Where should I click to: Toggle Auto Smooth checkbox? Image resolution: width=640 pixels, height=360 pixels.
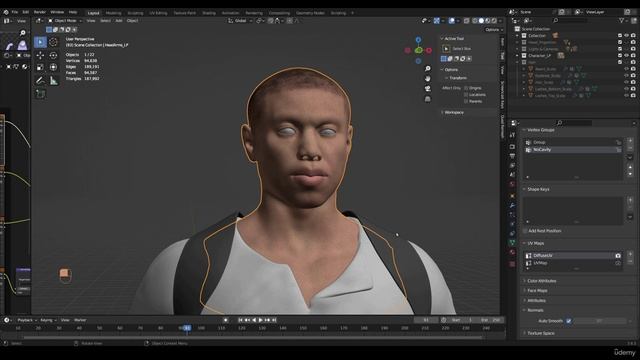(x=569, y=321)
